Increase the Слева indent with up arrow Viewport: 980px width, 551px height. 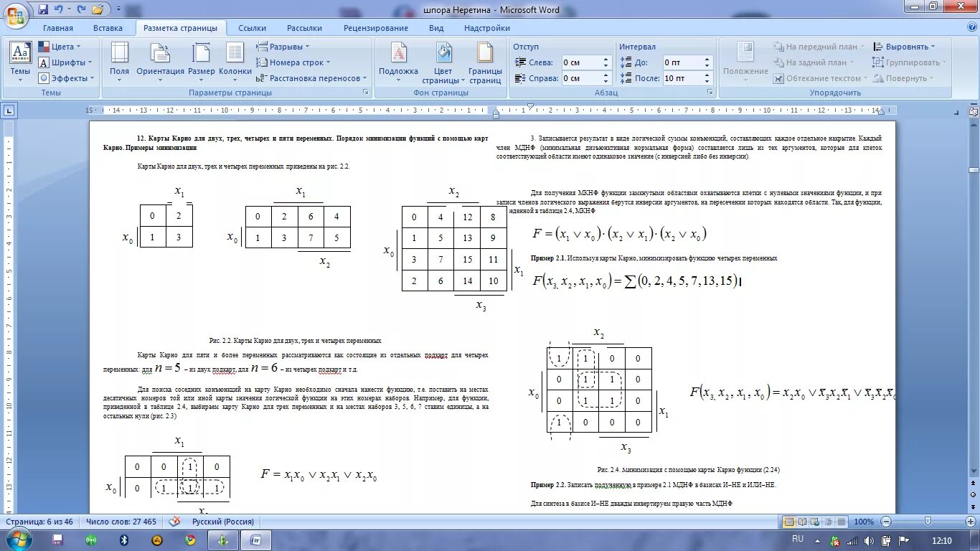(606, 60)
